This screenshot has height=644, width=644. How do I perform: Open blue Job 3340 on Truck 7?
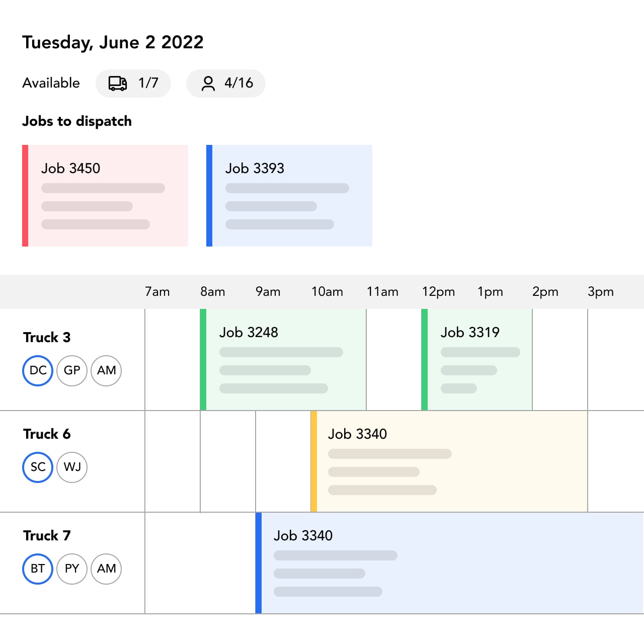point(449,563)
